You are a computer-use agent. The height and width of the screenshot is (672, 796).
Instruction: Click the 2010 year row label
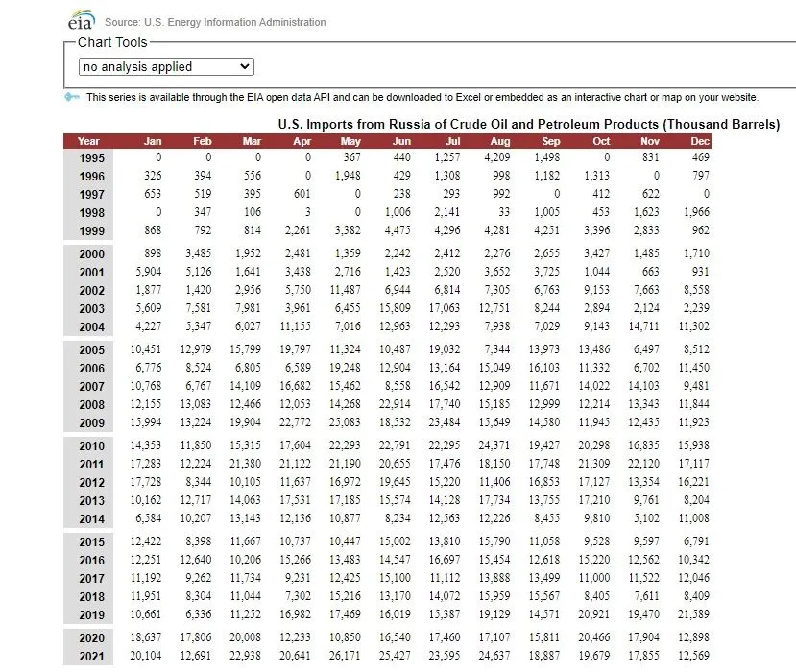click(x=92, y=445)
